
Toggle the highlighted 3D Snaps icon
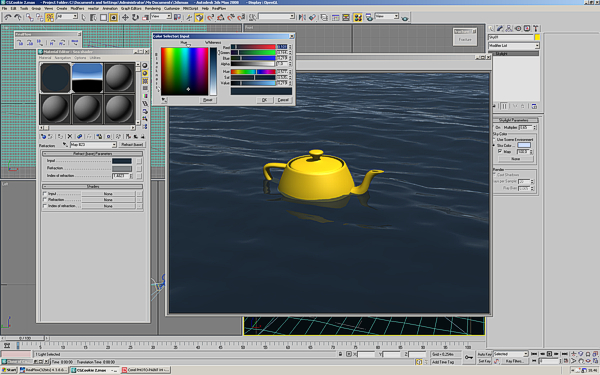199,17
